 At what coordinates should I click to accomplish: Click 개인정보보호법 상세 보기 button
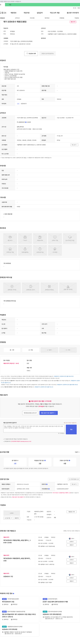tap(30, 413)
